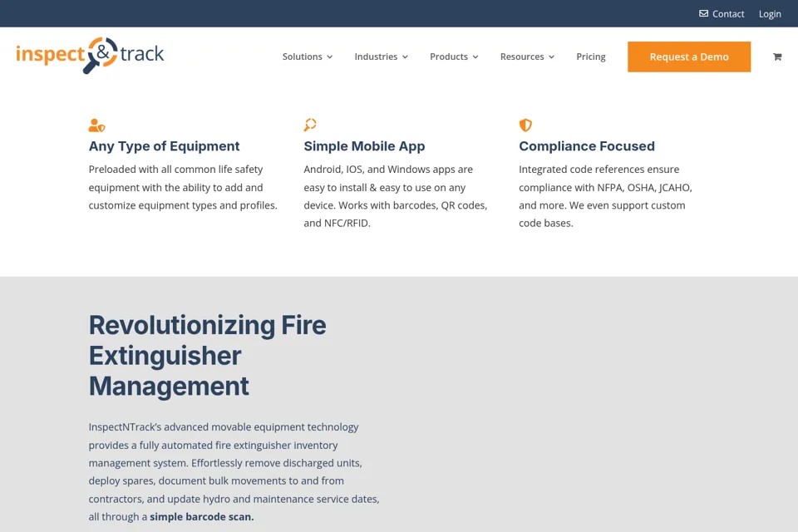The height and width of the screenshot is (532, 798).
Task: Click the paragraph starting 'InspectNTrack's advanced movable'
Action: click(x=234, y=471)
